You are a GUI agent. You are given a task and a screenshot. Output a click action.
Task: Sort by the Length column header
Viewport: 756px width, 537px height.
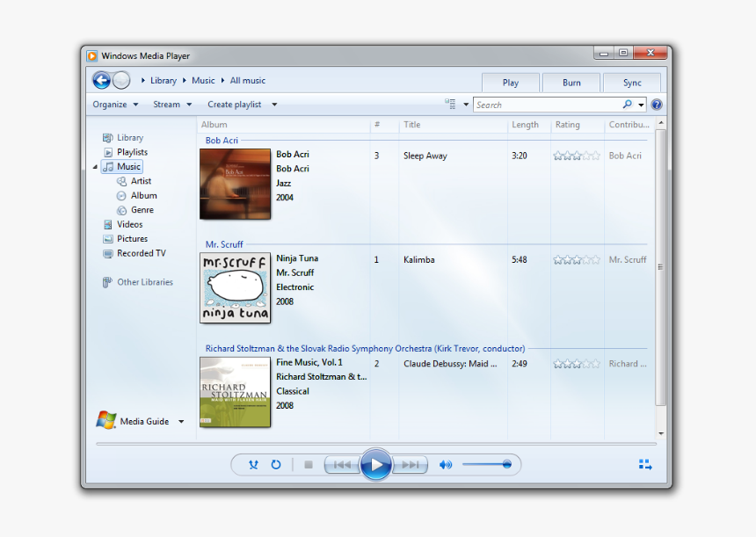pos(529,125)
